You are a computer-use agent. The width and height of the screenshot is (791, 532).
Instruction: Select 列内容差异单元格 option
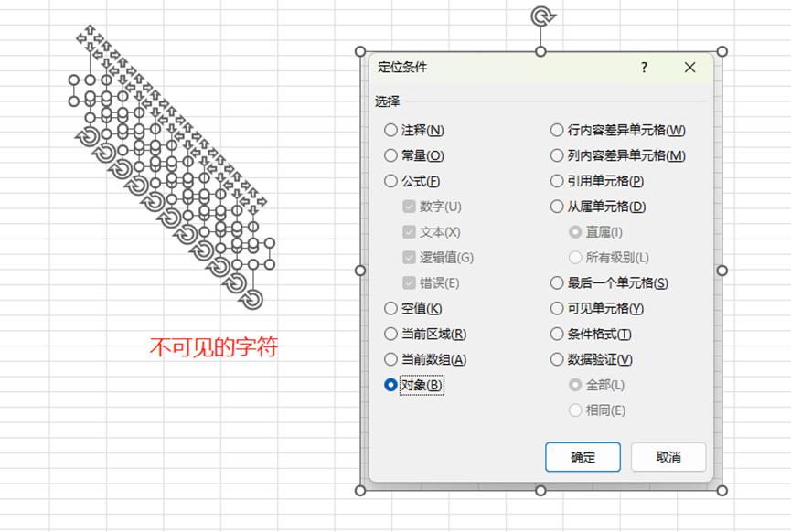556,155
